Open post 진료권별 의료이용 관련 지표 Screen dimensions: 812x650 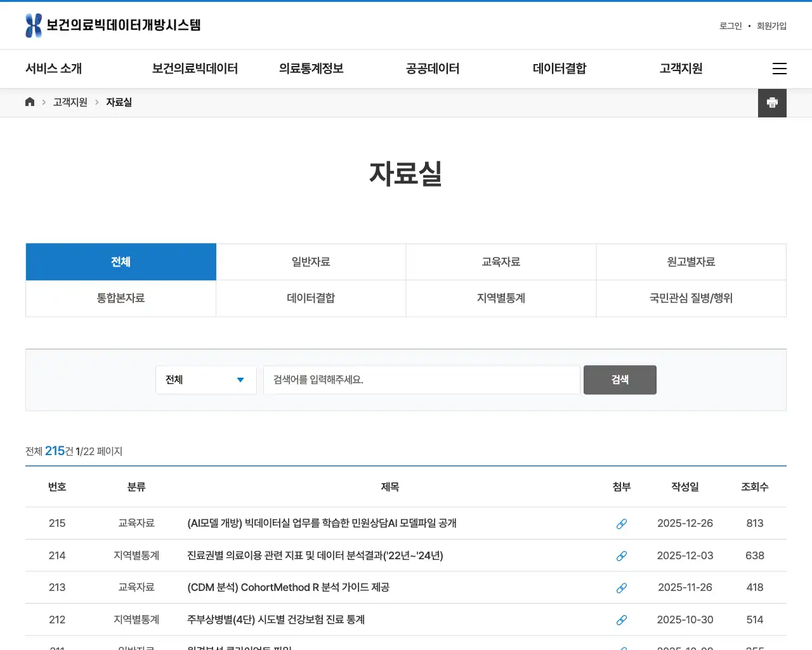click(315, 555)
